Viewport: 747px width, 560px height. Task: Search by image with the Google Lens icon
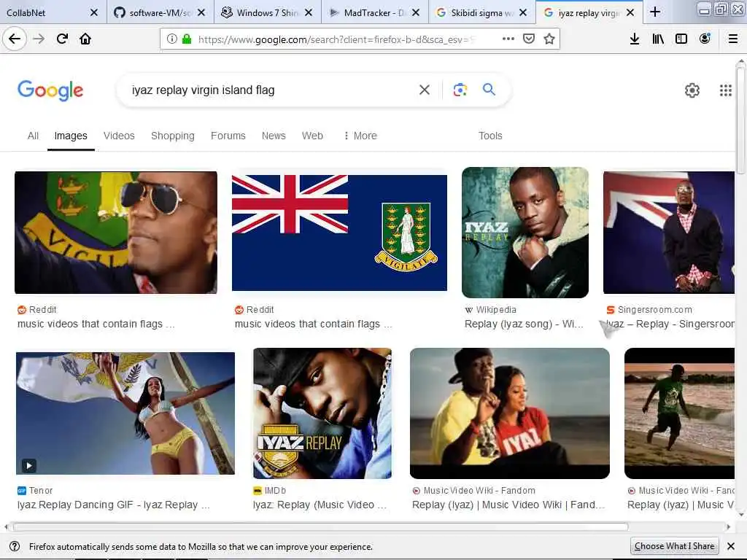460,90
